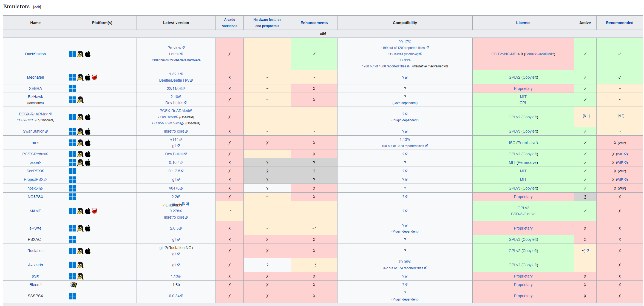Image resolution: width=644 pixels, height=306 pixels.
Task: Open hpsx64 v0470 version link
Action: tap(176, 188)
